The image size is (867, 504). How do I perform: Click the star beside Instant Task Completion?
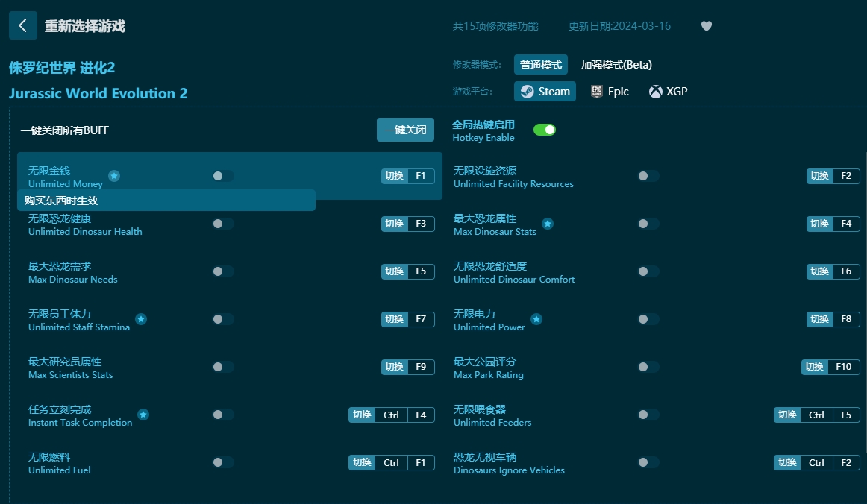point(143,415)
